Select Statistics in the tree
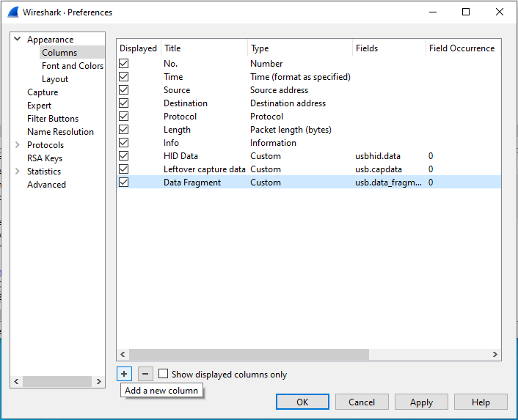The height and width of the screenshot is (420, 518). (44, 172)
